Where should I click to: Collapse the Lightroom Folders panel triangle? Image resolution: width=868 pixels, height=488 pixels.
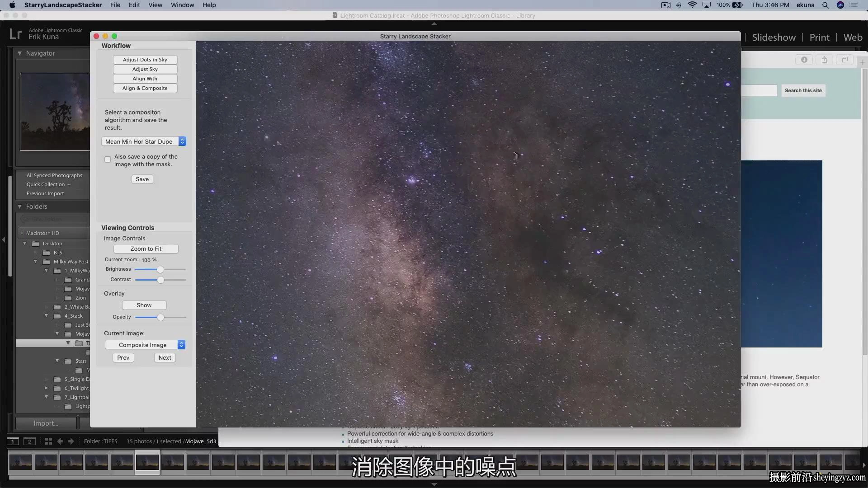20,206
